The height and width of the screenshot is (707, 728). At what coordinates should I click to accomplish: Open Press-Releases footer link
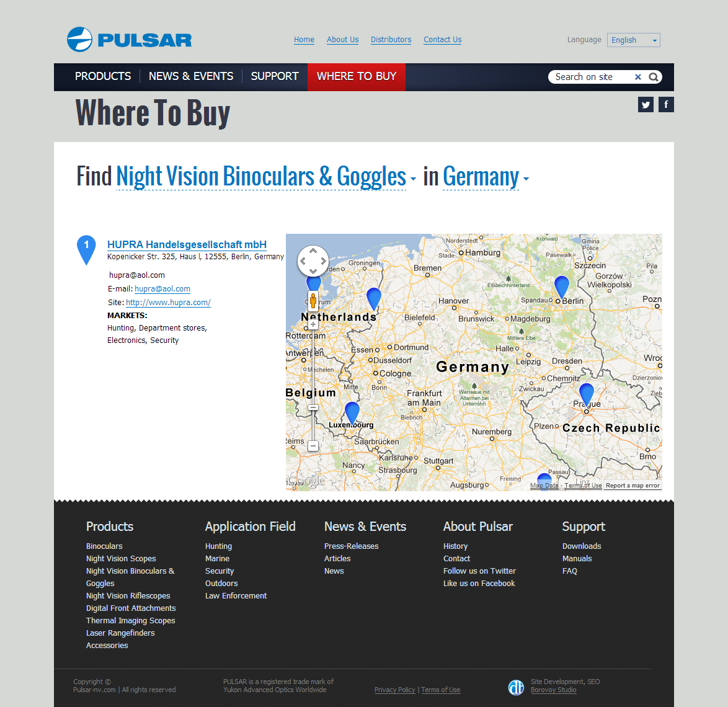pyautogui.click(x=351, y=546)
